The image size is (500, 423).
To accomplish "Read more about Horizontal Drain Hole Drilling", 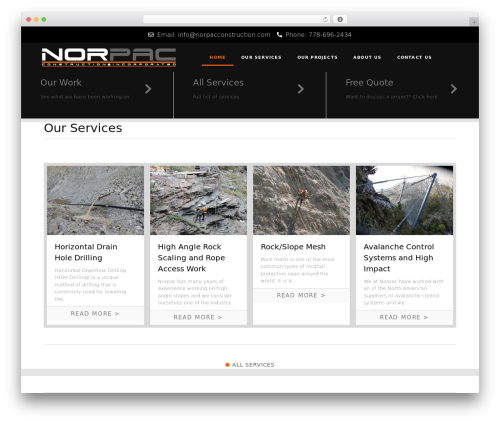I will tap(95, 314).
